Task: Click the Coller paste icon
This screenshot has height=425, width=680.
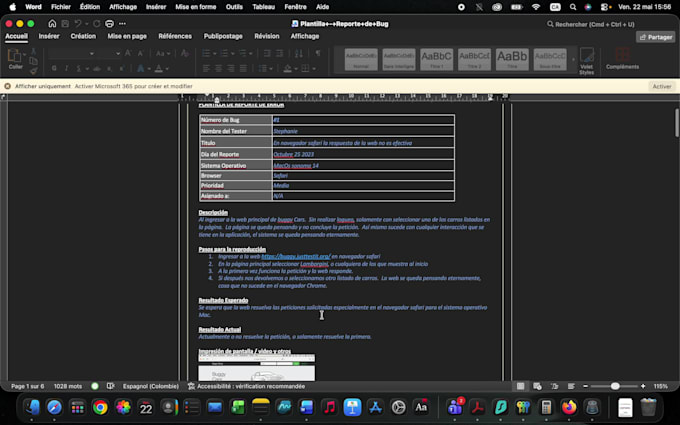Action: 14,56
